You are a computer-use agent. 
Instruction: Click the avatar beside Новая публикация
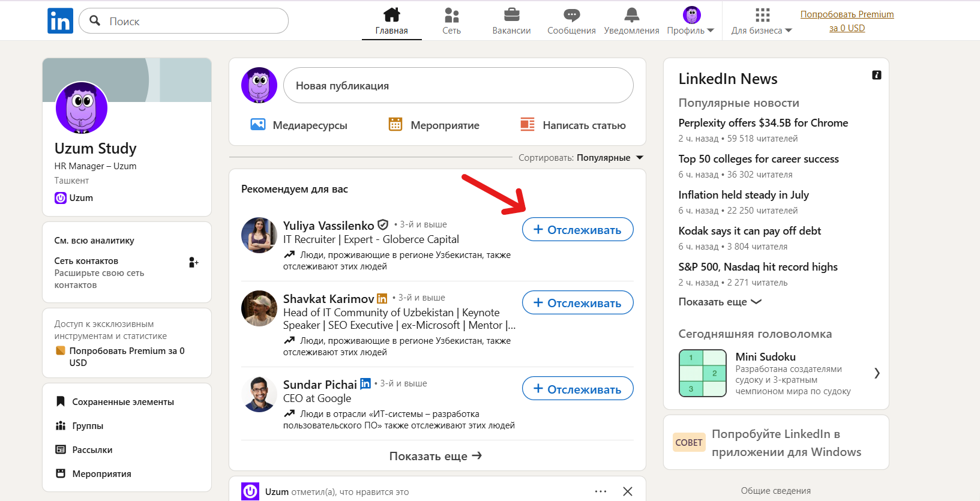(259, 85)
